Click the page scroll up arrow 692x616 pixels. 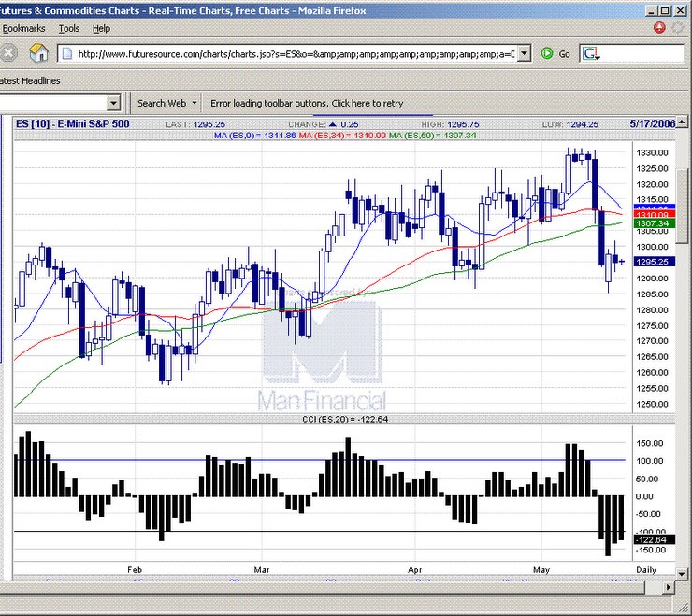[682, 122]
